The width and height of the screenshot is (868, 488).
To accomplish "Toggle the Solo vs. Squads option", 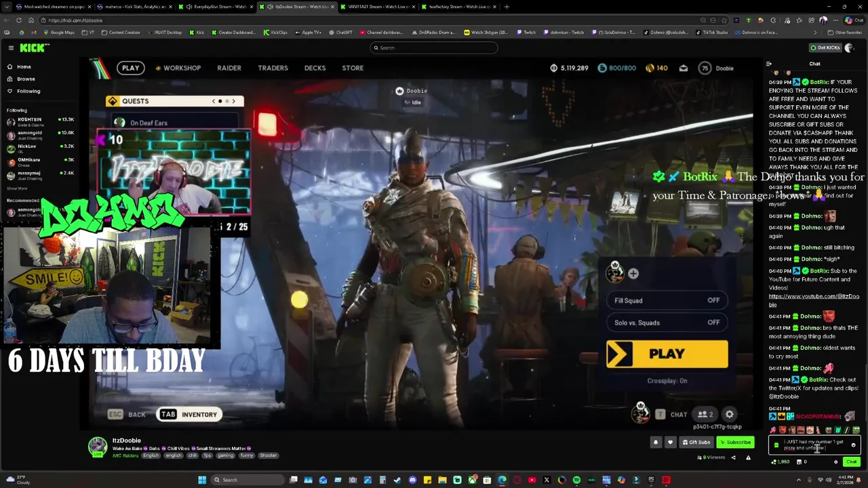I will tap(667, 323).
